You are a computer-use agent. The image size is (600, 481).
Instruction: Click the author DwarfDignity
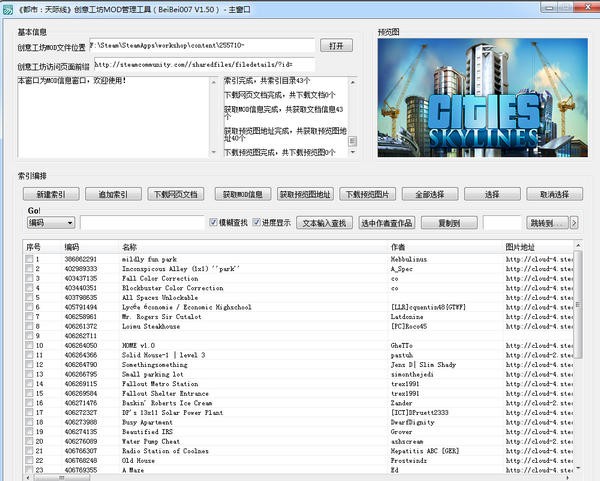tap(412, 422)
